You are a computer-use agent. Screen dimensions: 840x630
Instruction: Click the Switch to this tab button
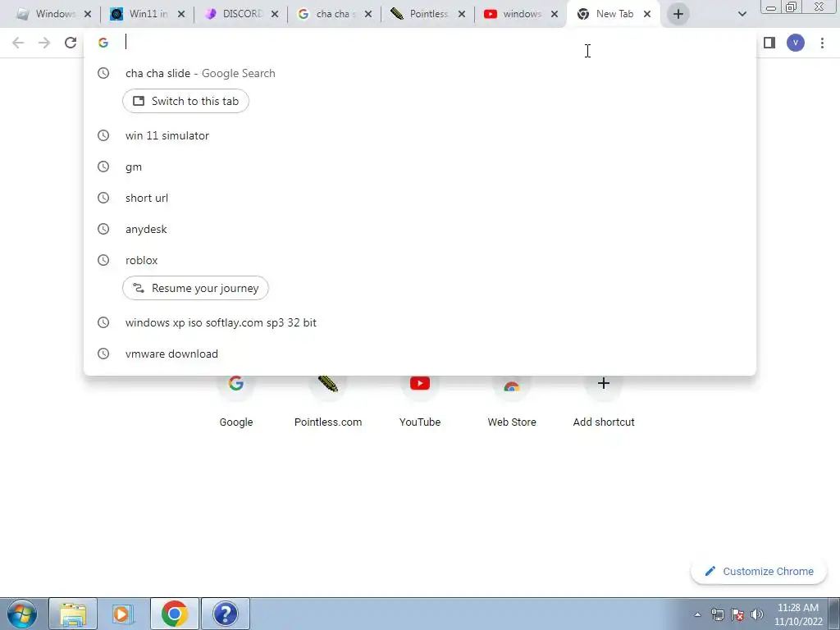[185, 101]
